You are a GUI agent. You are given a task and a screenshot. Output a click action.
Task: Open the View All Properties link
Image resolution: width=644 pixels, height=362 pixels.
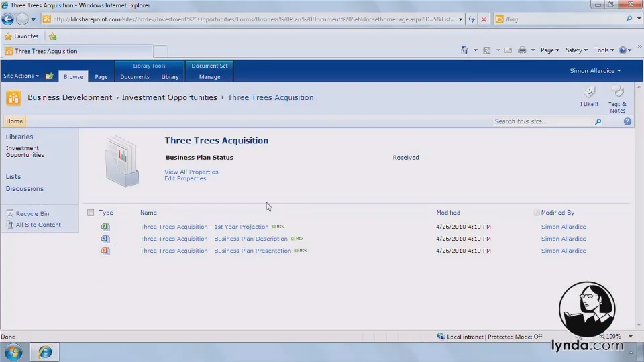point(191,172)
